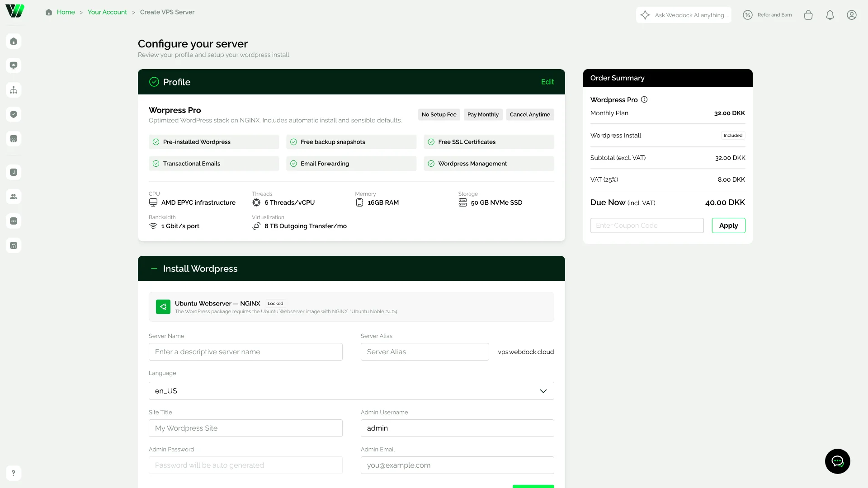Focus the Server Name field

coord(245,352)
